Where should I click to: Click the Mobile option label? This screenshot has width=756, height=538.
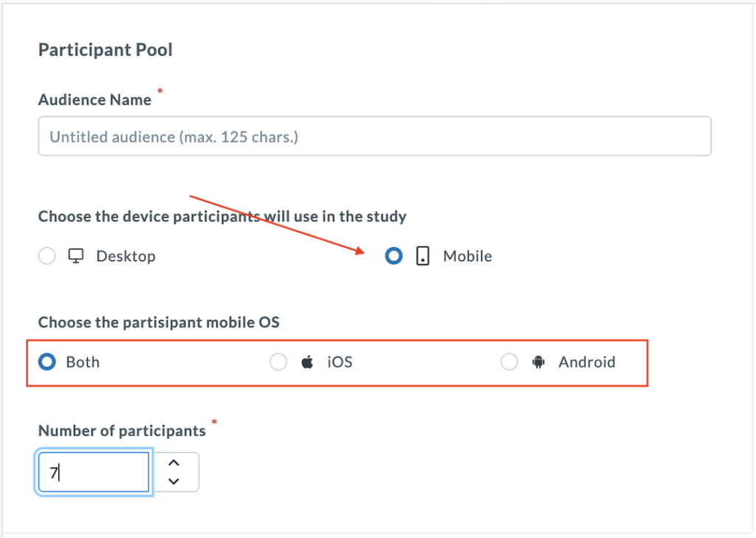pyautogui.click(x=467, y=256)
